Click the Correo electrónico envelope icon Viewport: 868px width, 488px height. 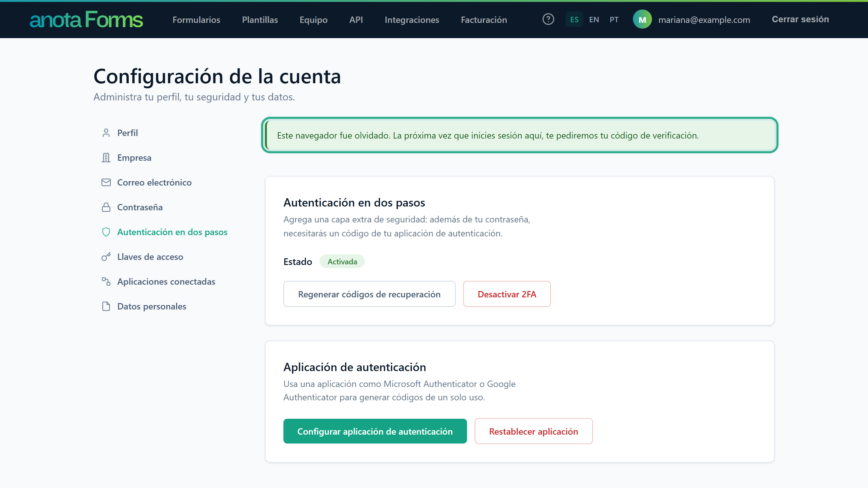coord(106,182)
